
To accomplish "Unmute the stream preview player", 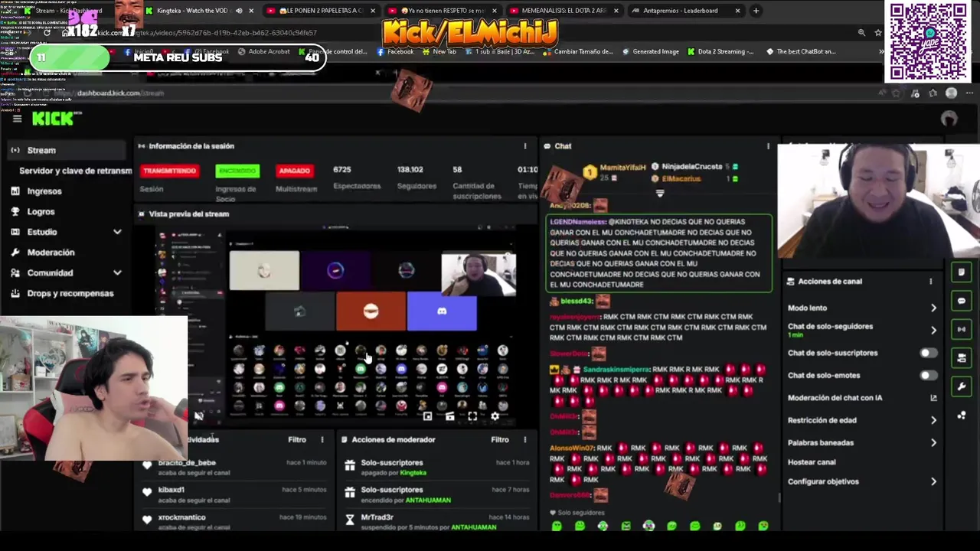I will point(199,416).
